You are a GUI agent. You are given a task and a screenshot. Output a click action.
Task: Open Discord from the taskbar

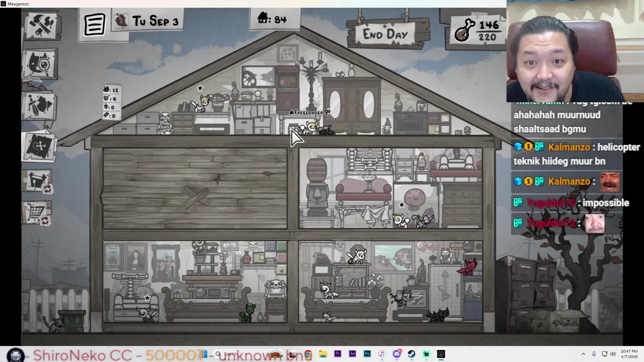click(397, 354)
